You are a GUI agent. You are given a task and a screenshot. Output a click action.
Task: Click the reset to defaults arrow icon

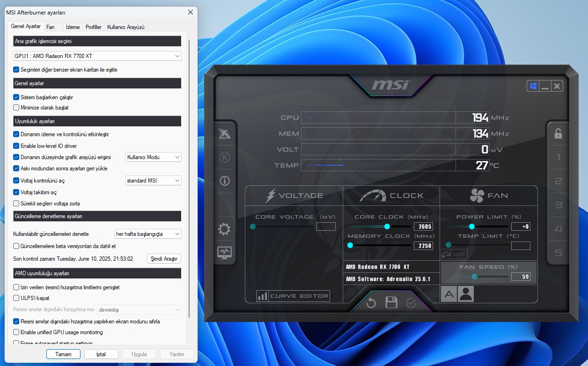[371, 303]
